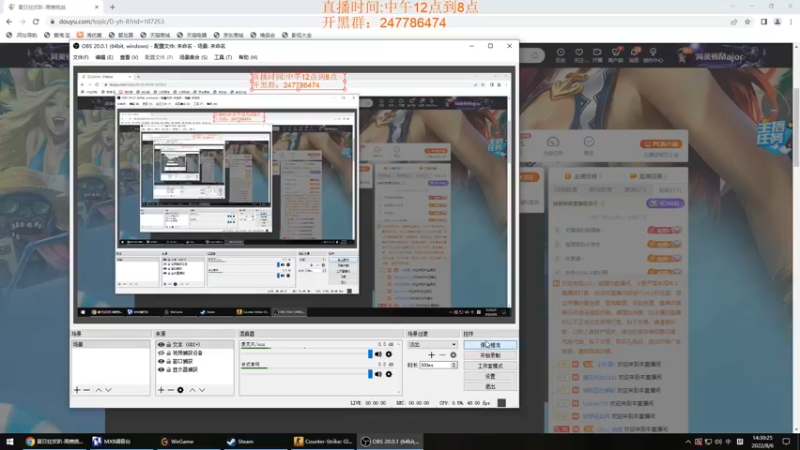800x450 pixels.
Task: Open 台式音响 mixer settings gear
Action: click(389, 374)
